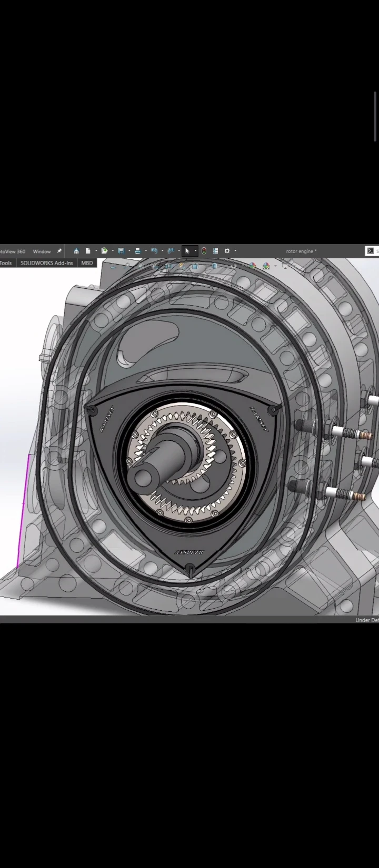This screenshot has width=379, height=868.
Task: Expand dropdown arrow next to Options gear
Action: click(x=235, y=251)
